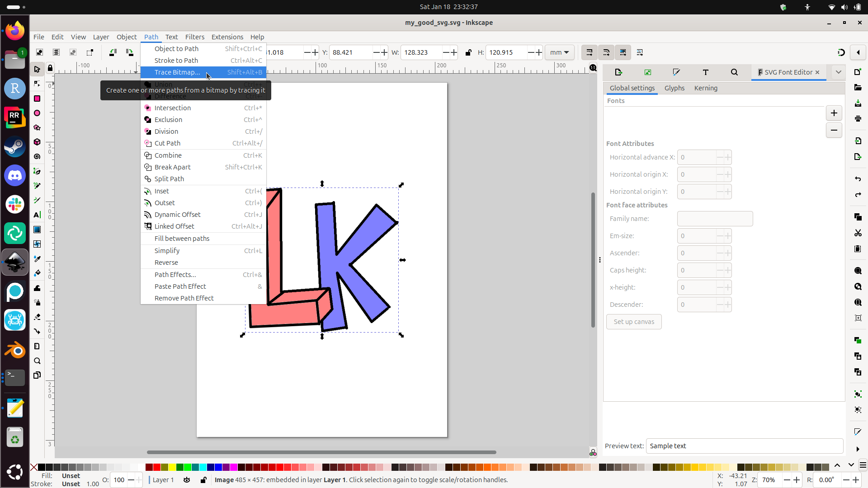Choose Break Apart in Path menu

pyautogui.click(x=203, y=167)
